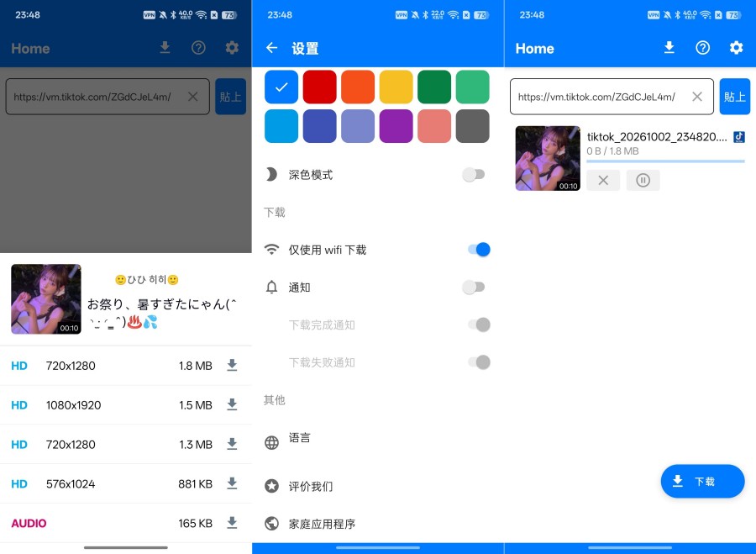Tap the bell icon next to 通知
The height and width of the screenshot is (554, 756).
click(271, 288)
